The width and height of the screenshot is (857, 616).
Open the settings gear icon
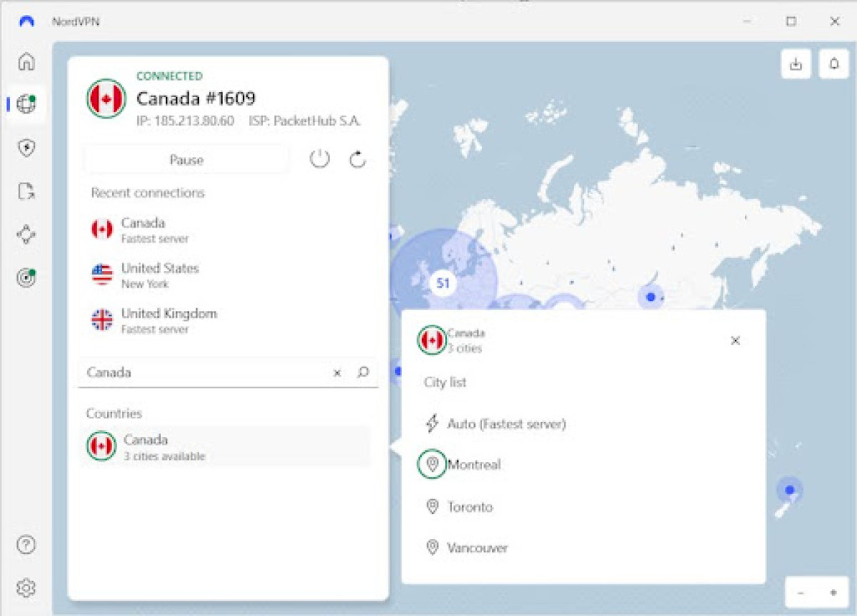[26, 588]
